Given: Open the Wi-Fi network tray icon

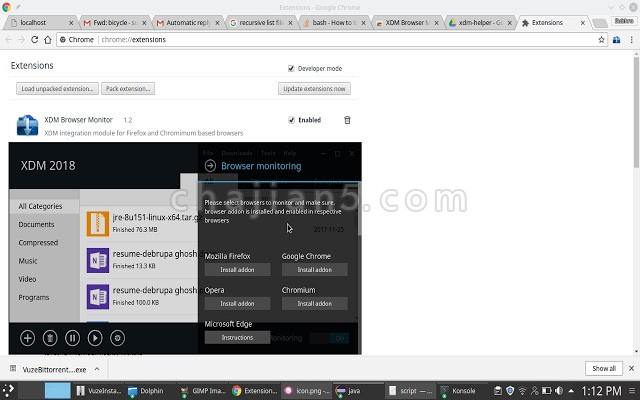Looking at the screenshot, I should [522, 391].
